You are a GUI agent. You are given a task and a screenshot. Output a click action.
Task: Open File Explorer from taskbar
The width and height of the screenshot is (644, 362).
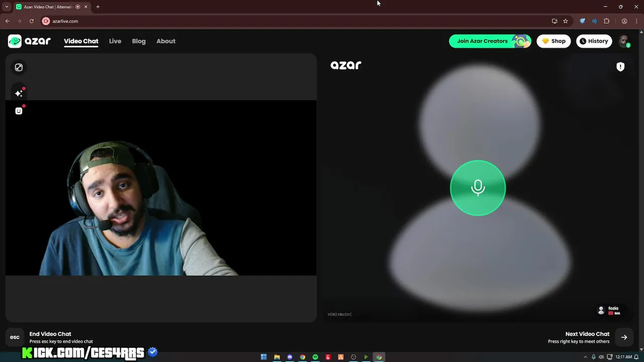pyautogui.click(x=277, y=357)
